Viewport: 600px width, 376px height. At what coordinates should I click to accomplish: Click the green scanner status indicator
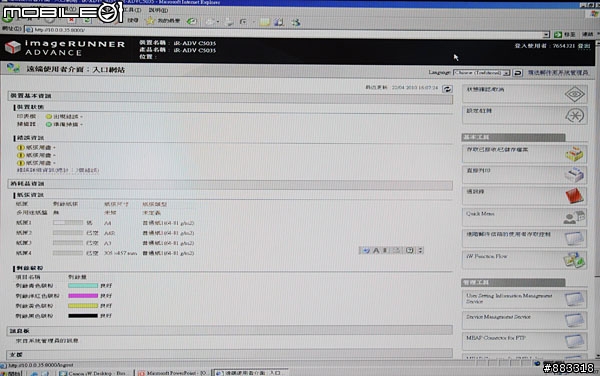49,124
